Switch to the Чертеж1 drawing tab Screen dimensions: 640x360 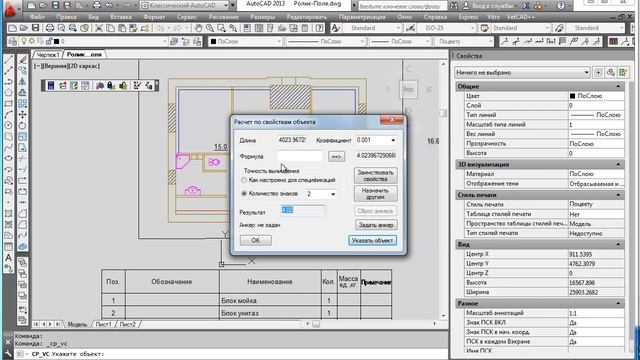click(48, 54)
